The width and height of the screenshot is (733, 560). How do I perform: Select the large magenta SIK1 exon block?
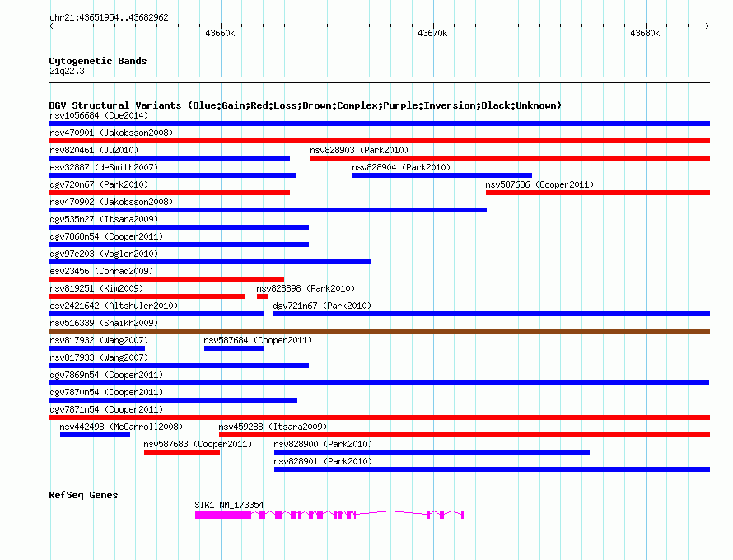223,515
